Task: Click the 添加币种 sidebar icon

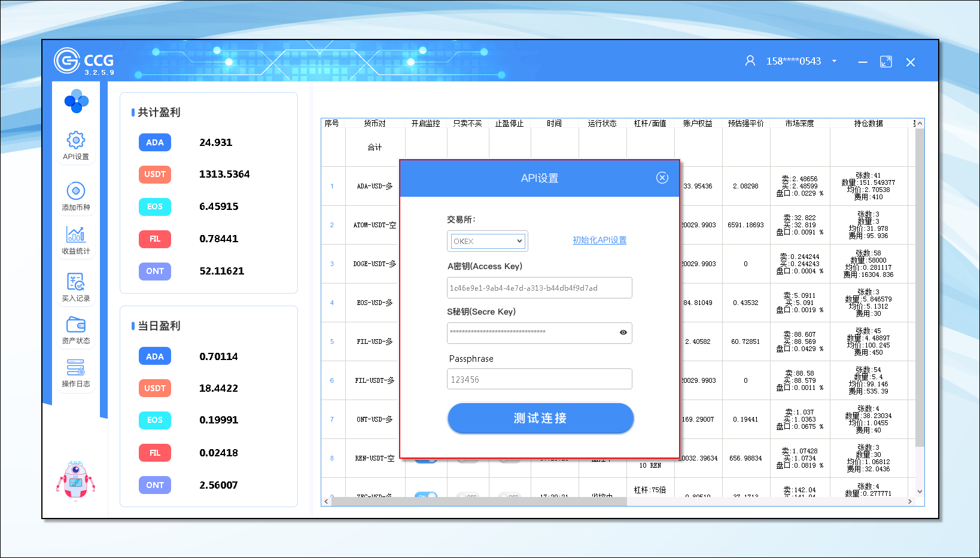Action: [76, 191]
